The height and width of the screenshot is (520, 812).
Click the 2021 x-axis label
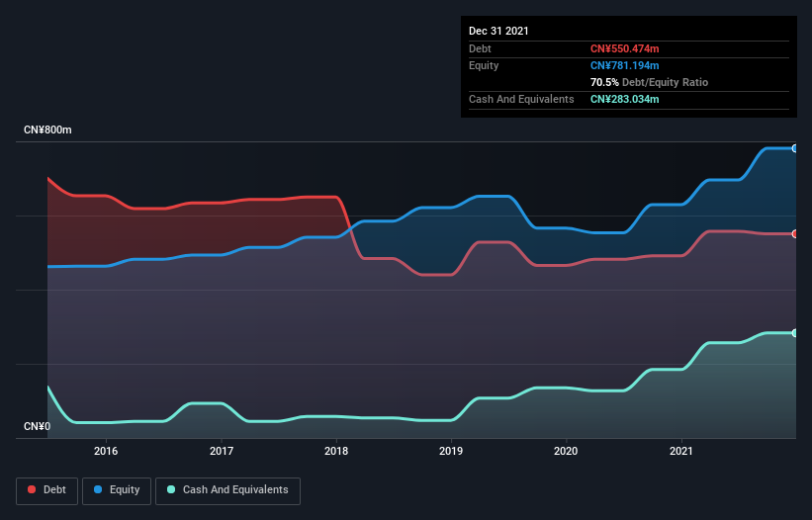coord(681,451)
